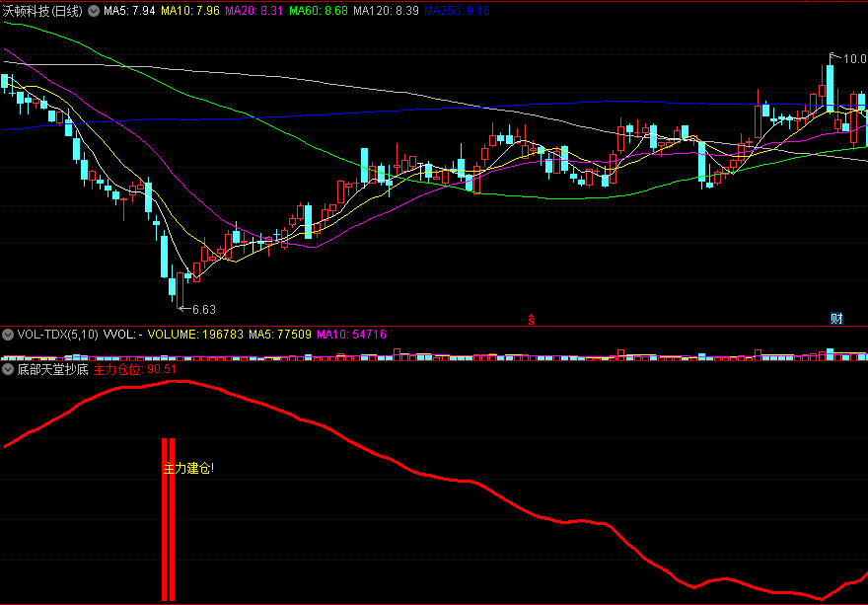Click the 6.63 lowest price label

pos(204,310)
